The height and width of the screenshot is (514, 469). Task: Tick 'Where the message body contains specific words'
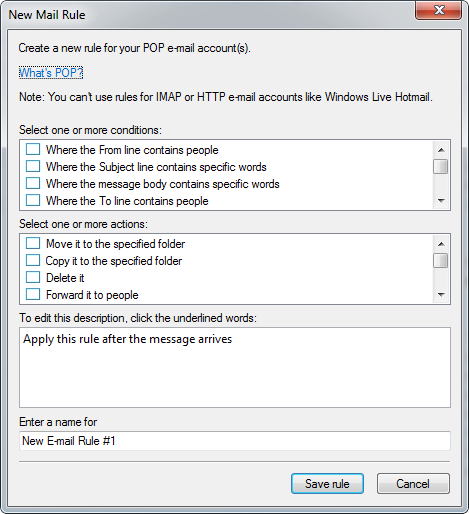[x=33, y=183]
